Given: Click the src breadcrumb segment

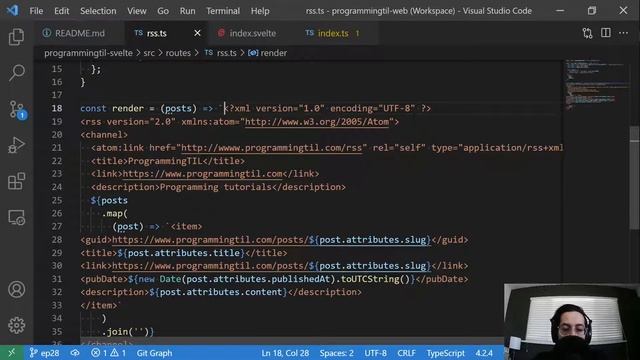Looking at the screenshot, I should [x=149, y=53].
